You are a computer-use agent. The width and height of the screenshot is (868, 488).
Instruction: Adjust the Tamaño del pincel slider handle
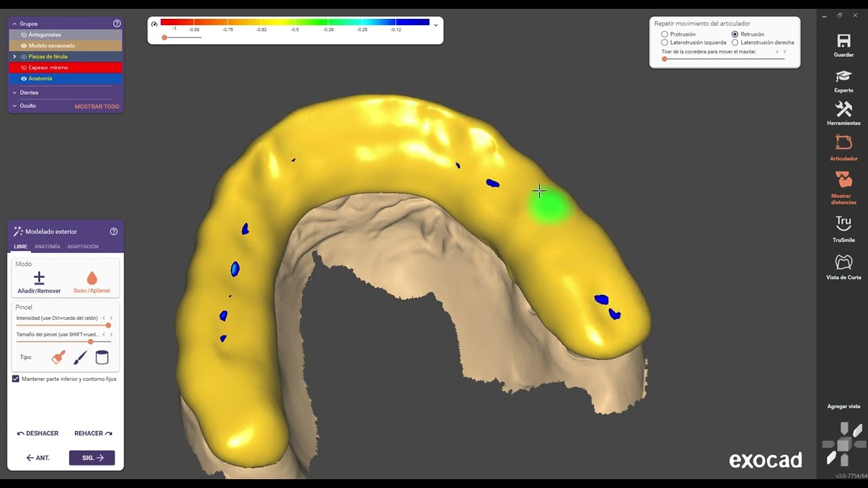tap(91, 342)
